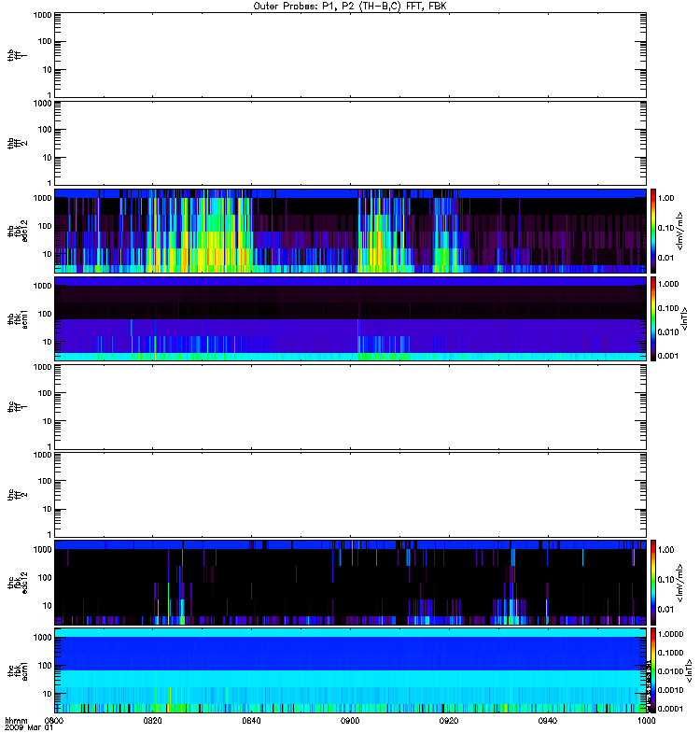Click the mV/m unit label beside the thb edc12 color bar
The height and width of the screenshot is (747, 700).
click(x=680, y=231)
